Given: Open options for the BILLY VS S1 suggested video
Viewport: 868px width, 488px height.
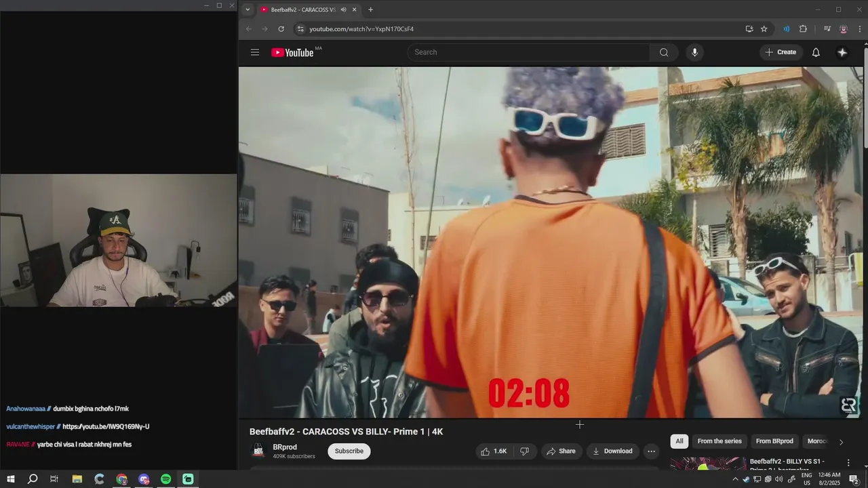Looking at the screenshot, I should [x=848, y=463].
